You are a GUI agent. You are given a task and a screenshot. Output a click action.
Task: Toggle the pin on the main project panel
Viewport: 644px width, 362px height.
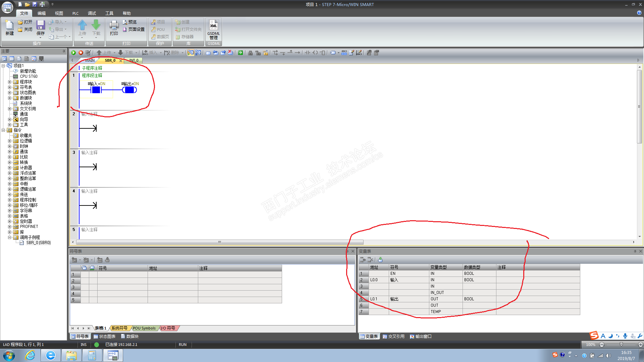(x=64, y=51)
